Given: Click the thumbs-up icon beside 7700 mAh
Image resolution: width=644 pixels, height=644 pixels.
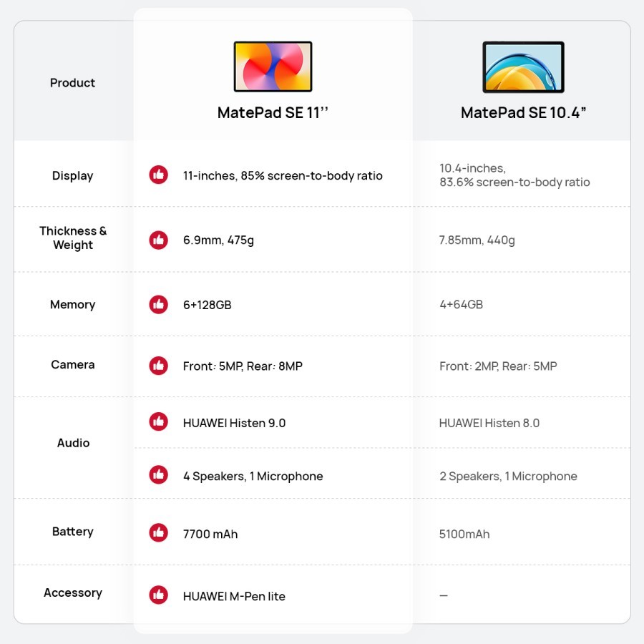Looking at the screenshot, I should click(158, 533).
